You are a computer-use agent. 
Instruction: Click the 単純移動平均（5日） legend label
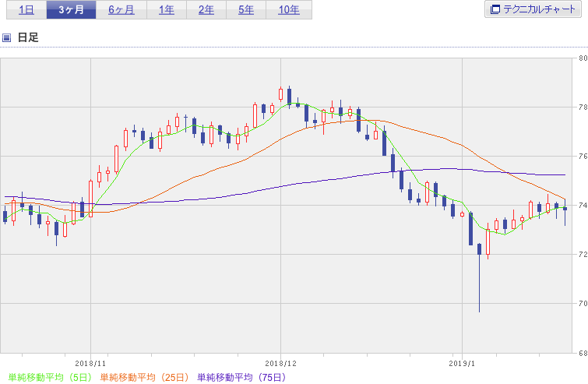pyautogui.click(x=50, y=377)
